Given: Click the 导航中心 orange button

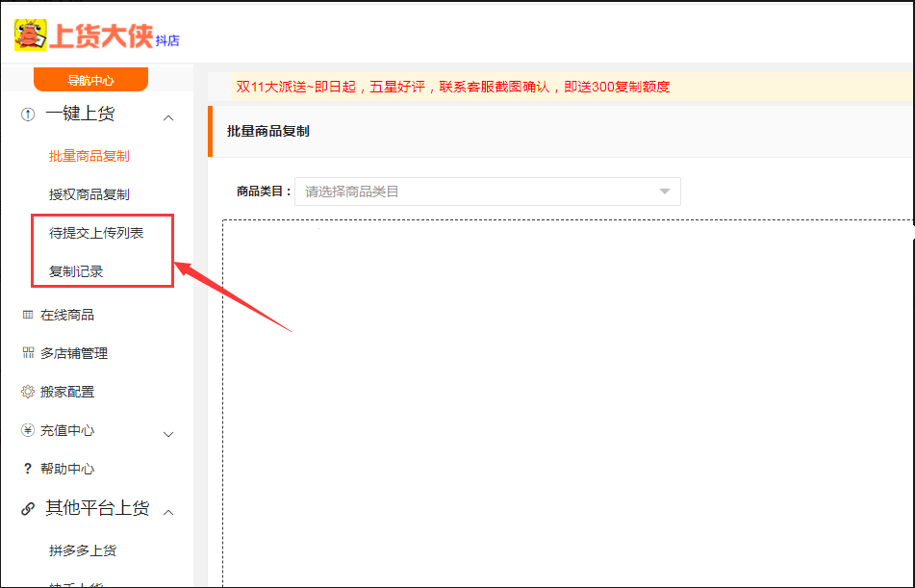Looking at the screenshot, I should click(90, 80).
